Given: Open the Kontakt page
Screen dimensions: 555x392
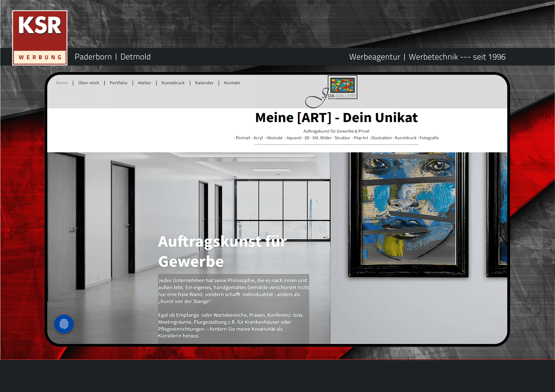Looking at the screenshot, I should (x=232, y=83).
